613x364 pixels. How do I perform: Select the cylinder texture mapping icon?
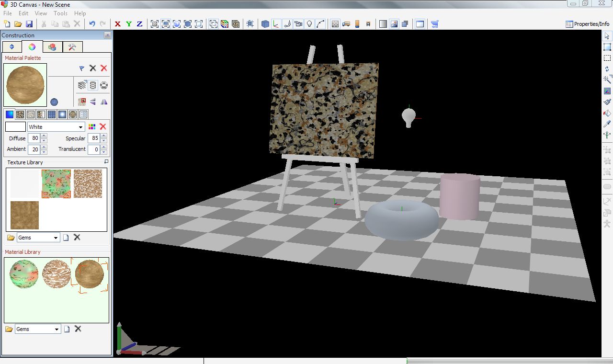pos(93,85)
